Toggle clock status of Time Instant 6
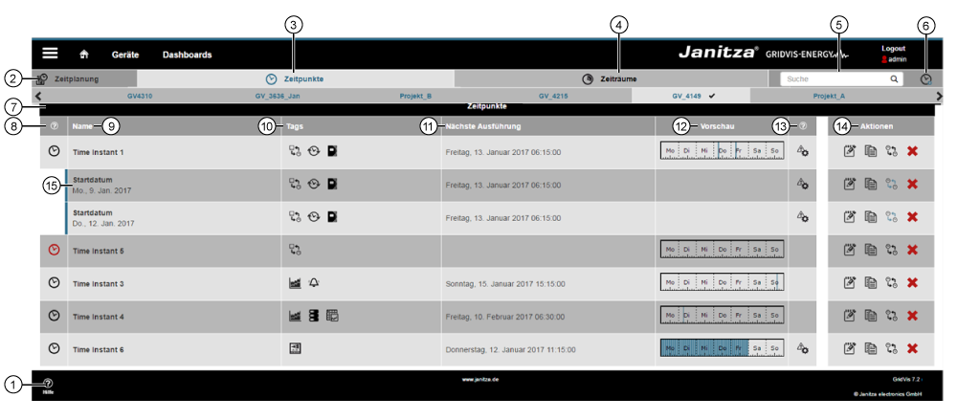Viewport: 980px width, 420px height. (x=54, y=349)
